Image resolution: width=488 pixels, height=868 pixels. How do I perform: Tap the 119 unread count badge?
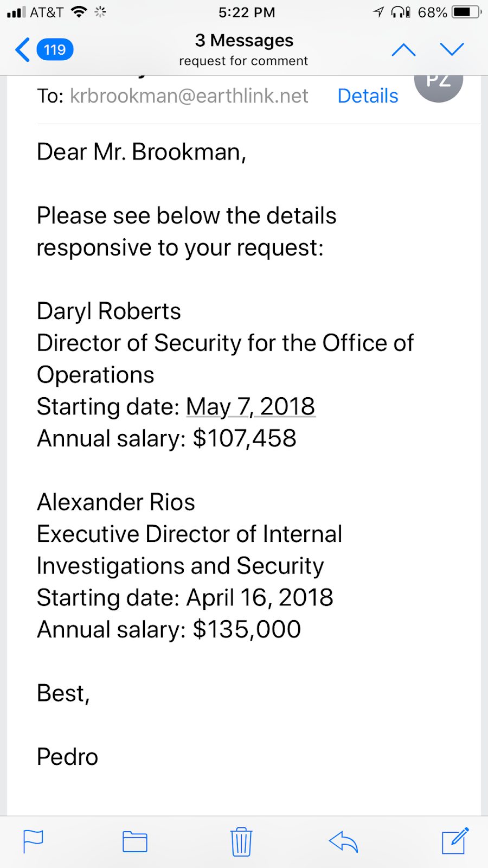point(55,50)
